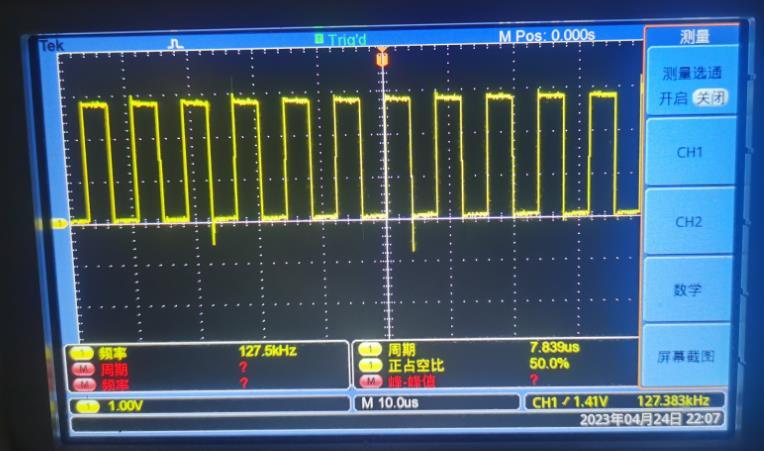Screen dimensions: 764x451
Task: Click the Tek logo
Action: point(52,46)
